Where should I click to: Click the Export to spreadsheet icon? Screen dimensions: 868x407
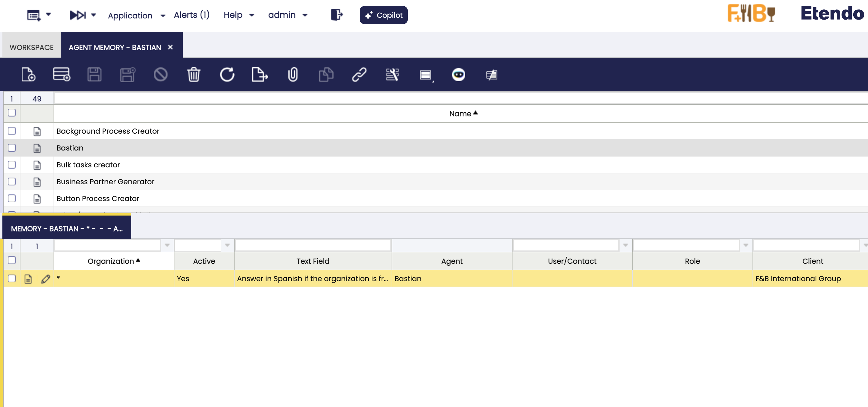tap(260, 74)
